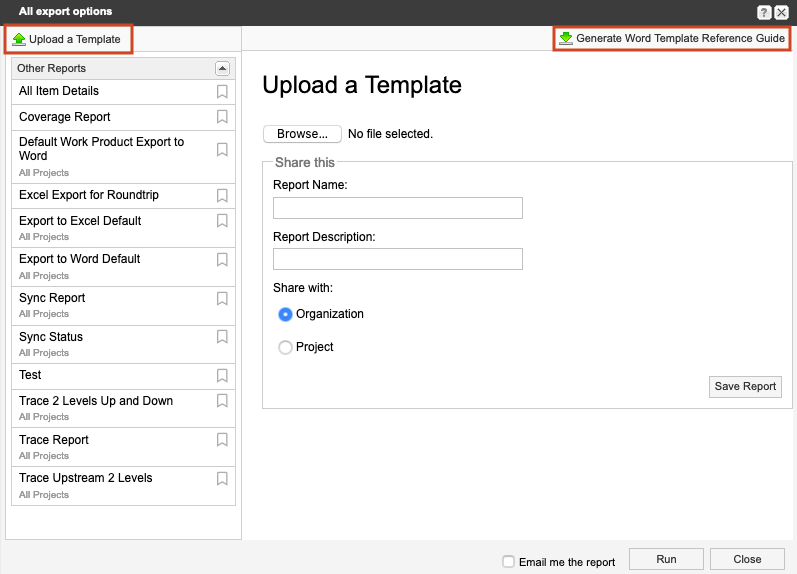Open Sync Status report from list
This screenshot has width=797, height=574.
point(51,337)
